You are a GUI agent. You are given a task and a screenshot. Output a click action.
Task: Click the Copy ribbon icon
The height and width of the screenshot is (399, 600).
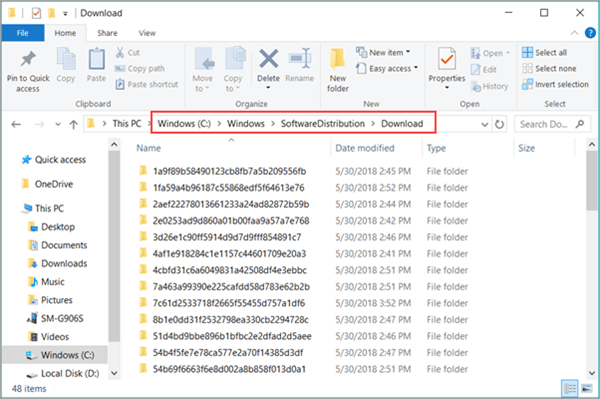pos(66,59)
